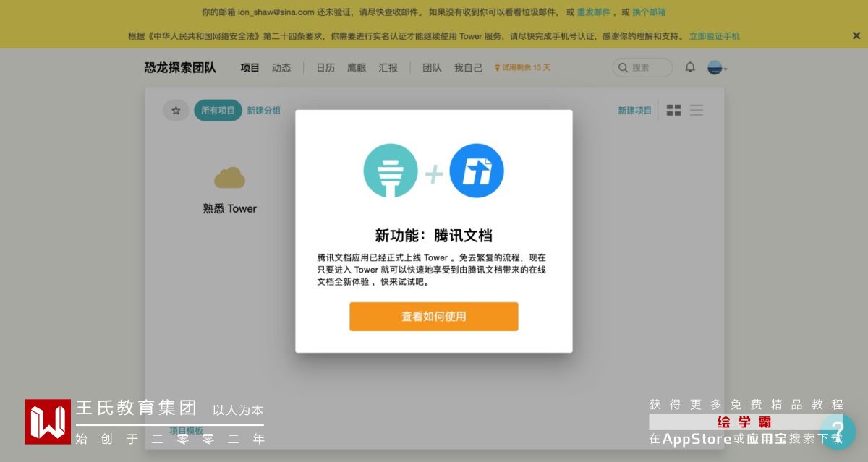Open the 团队 tab
The width and height of the screenshot is (868, 462).
(x=432, y=67)
